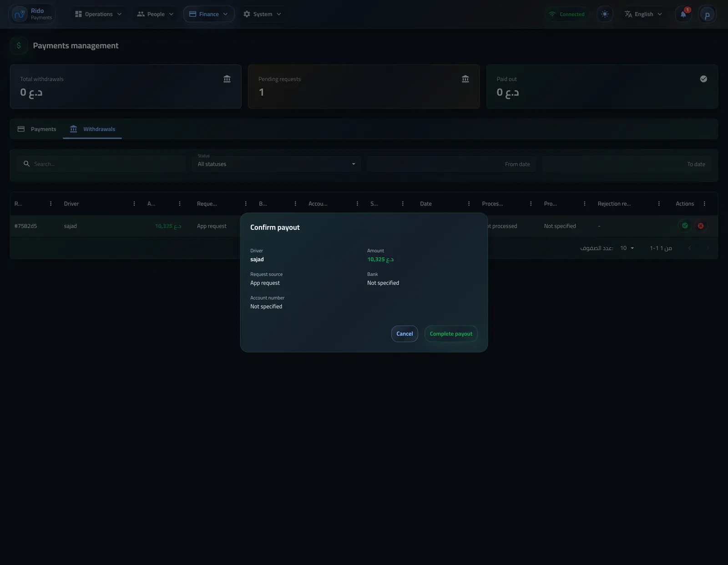Image resolution: width=728 pixels, height=565 pixels.
Task: Switch to the Withdrawals tab
Action: coord(92,129)
